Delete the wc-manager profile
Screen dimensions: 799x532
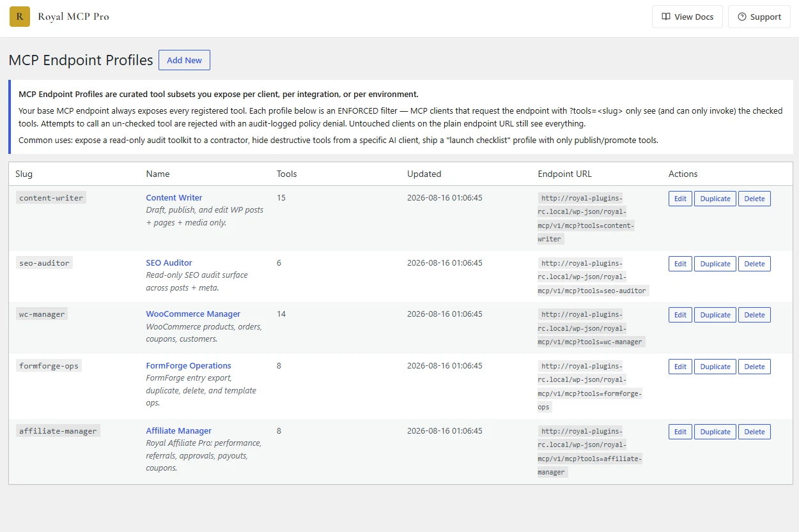(754, 315)
